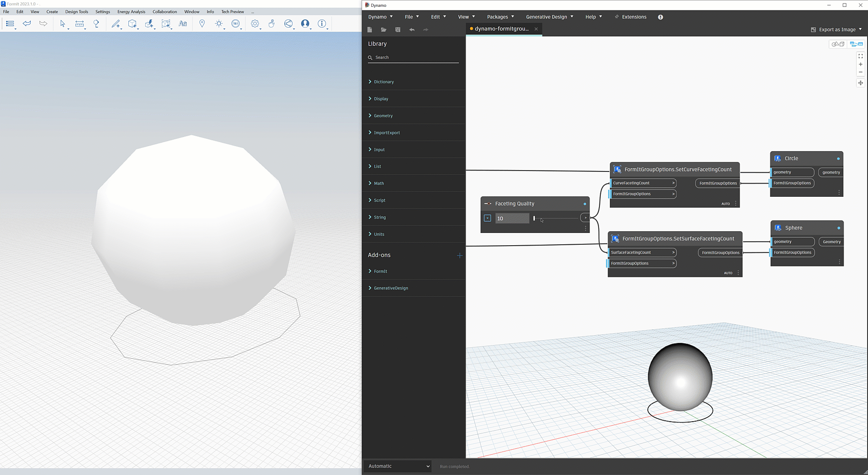
Task: Open SetCurveFacetingCount node options dots
Action: pos(736,204)
